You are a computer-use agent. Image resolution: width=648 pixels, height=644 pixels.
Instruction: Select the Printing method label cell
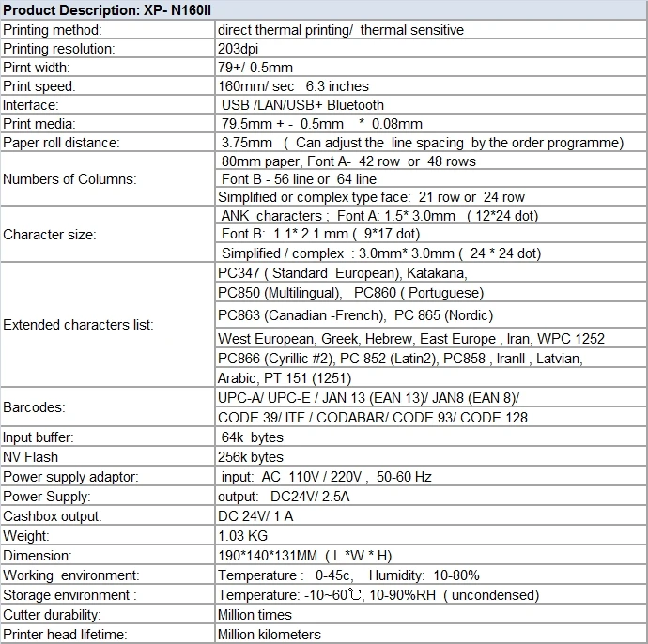click(x=107, y=30)
